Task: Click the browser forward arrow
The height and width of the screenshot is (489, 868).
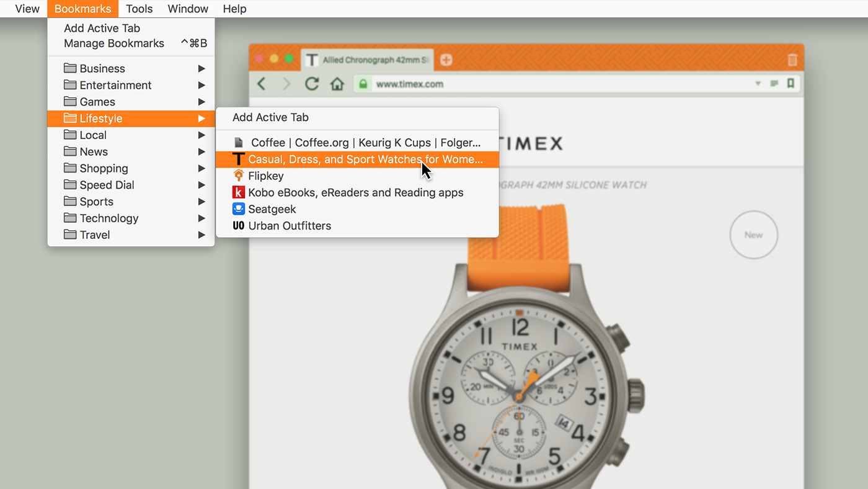Action: (286, 84)
